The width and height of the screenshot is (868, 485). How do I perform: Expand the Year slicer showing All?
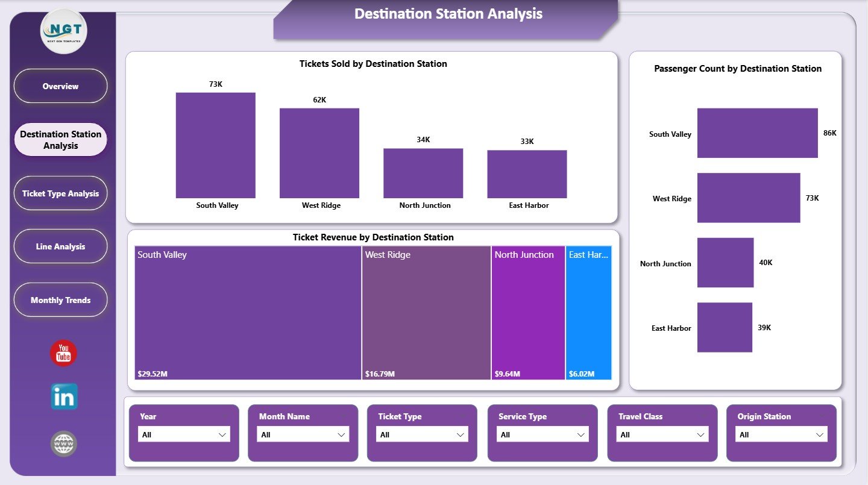[x=184, y=434]
